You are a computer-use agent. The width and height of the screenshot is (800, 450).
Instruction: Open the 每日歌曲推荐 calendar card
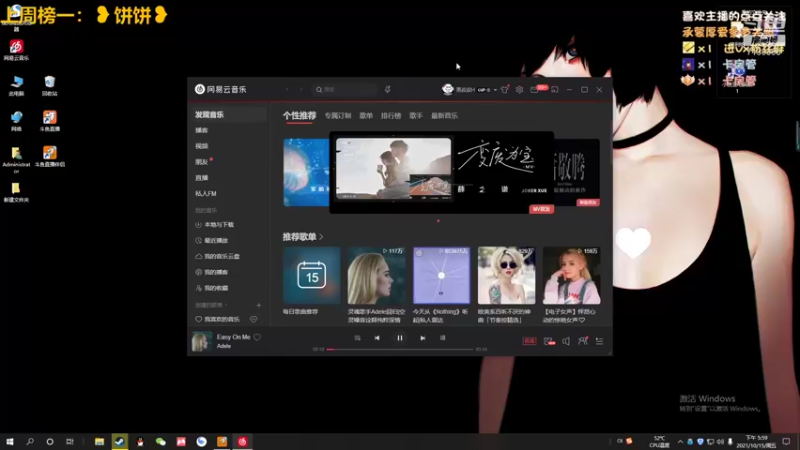311,276
